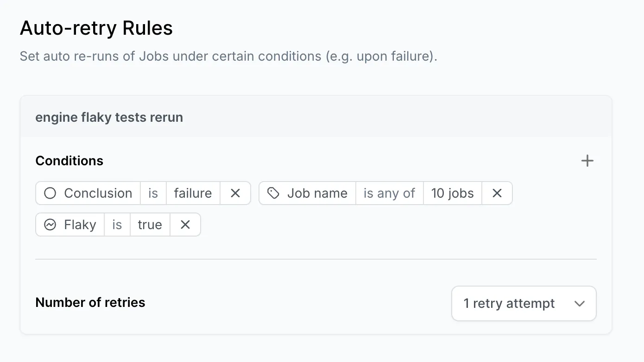Click the 'failure' value in the Conclusion chip
This screenshot has height=362, width=644.
[193, 193]
